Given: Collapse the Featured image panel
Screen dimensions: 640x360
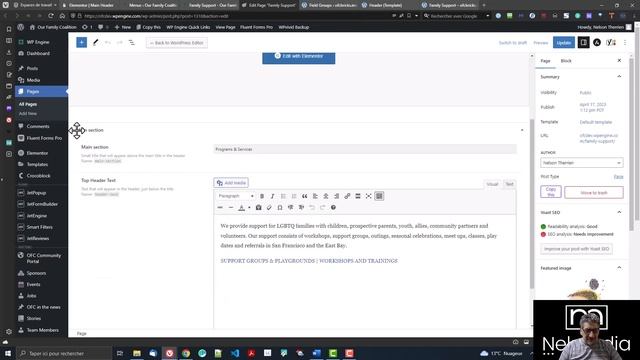Looking at the screenshot, I should 619,268.
